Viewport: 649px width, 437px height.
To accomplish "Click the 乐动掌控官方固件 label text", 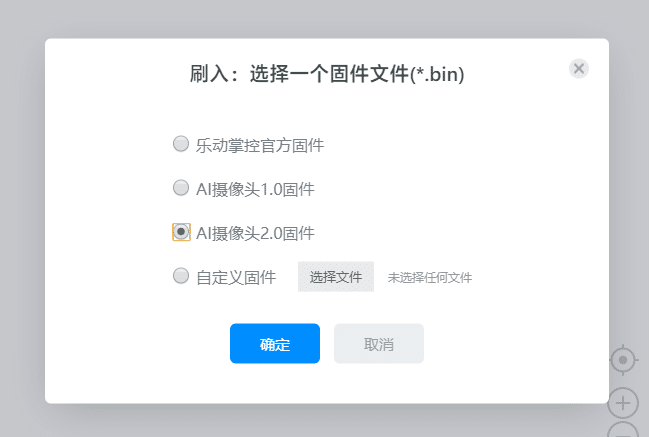I will (x=260, y=145).
